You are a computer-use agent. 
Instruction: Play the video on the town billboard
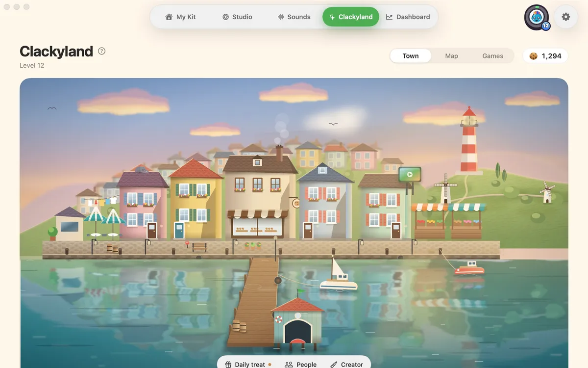tap(410, 174)
